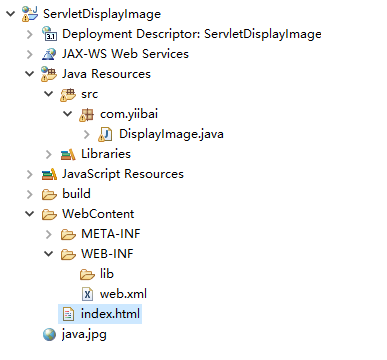Screen dimensions: 387x360
Task: Click the Deployment Descriptor icon
Action: point(49,34)
